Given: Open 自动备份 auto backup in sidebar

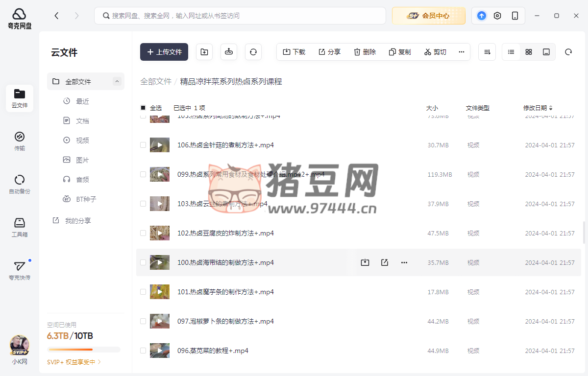Looking at the screenshot, I should click(20, 184).
